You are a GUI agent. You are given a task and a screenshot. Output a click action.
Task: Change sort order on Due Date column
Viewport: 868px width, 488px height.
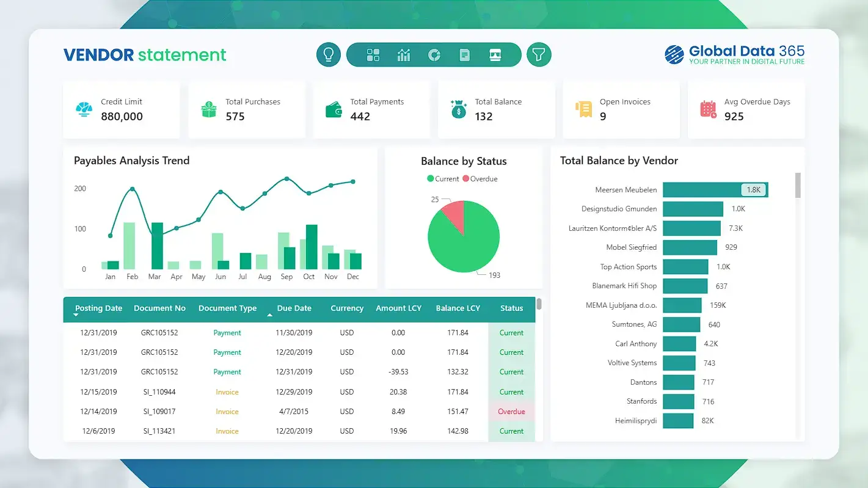(293, 308)
